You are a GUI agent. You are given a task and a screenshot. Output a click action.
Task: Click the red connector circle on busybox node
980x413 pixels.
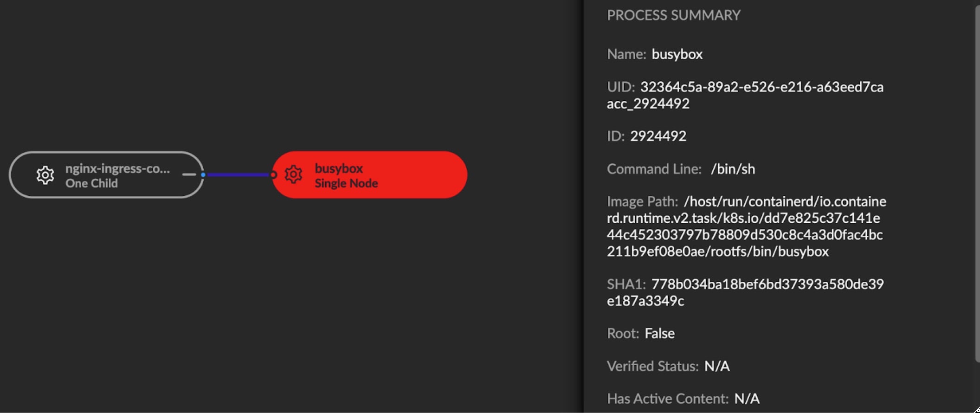(x=273, y=175)
